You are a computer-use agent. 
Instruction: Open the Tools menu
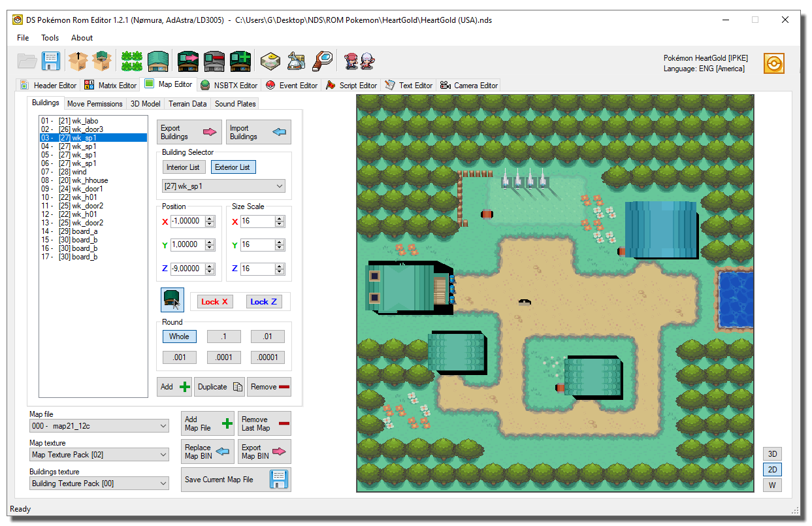(50, 38)
